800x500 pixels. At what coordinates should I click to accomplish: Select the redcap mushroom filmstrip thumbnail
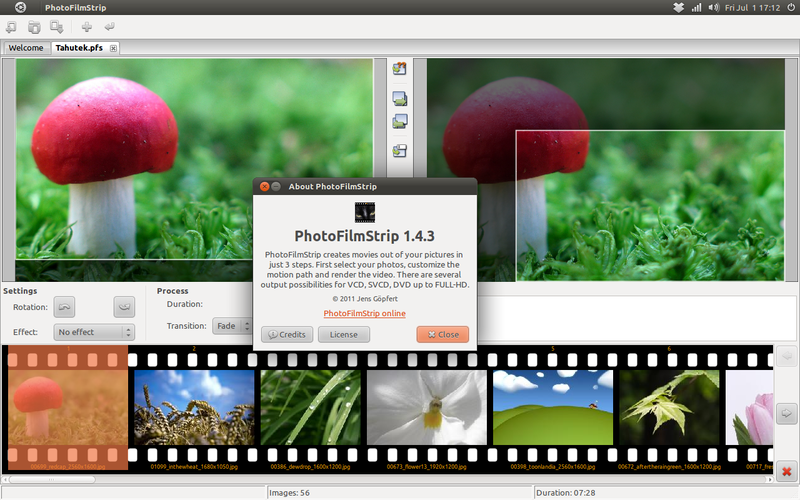coord(68,408)
